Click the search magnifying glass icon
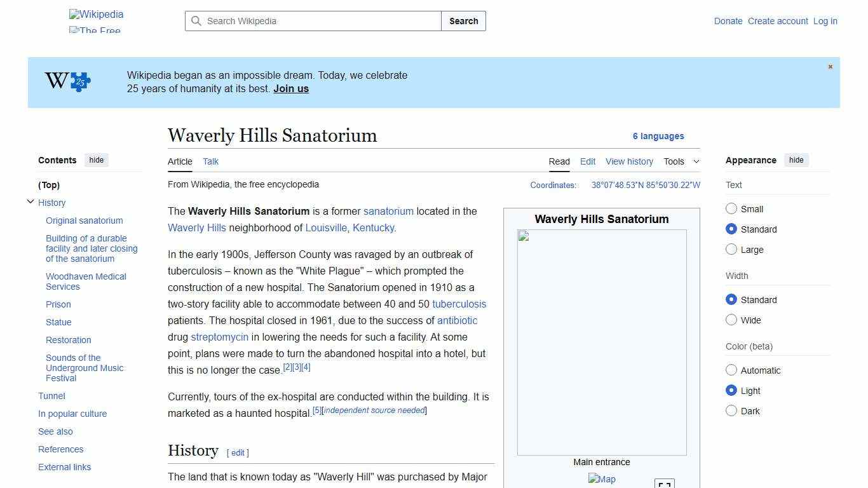Image resolution: width=868 pixels, height=488 pixels. (197, 21)
